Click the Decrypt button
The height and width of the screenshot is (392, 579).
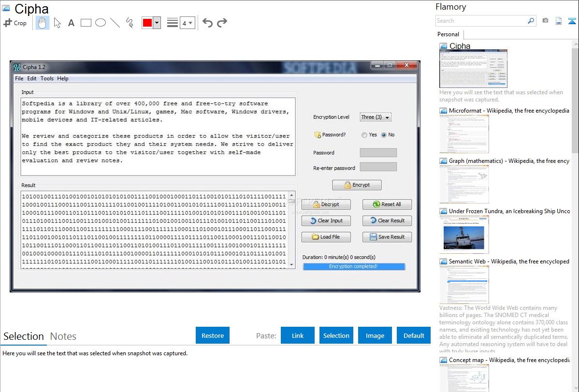[326, 204]
